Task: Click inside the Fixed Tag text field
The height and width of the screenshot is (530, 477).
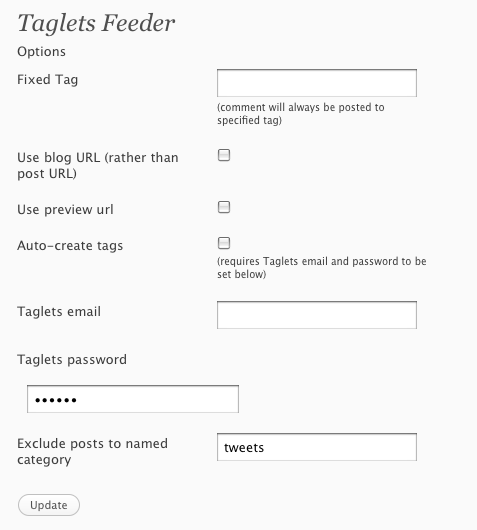Action: [x=317, y=83]
